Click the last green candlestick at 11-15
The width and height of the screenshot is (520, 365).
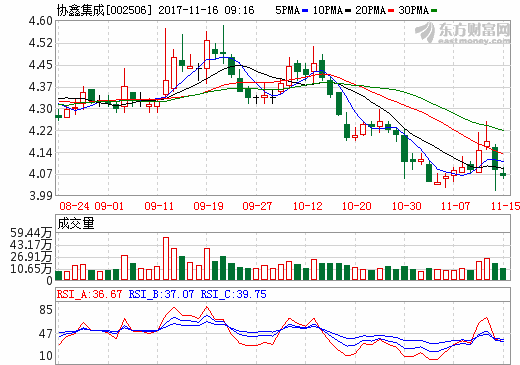coord(503,174)
